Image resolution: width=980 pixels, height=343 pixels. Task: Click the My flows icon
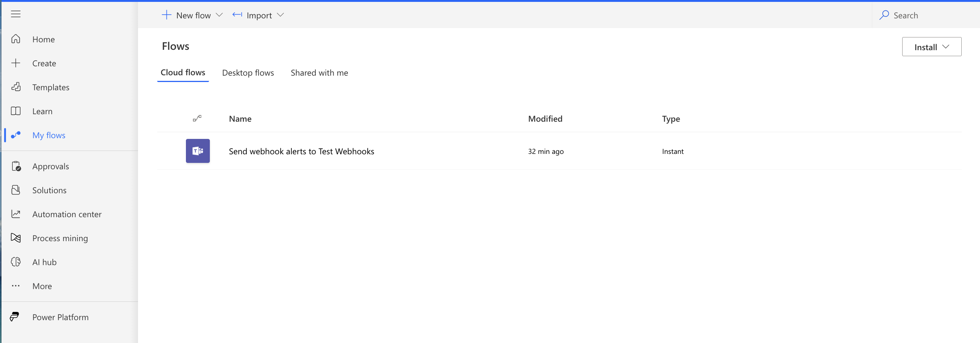pos(16,135)
